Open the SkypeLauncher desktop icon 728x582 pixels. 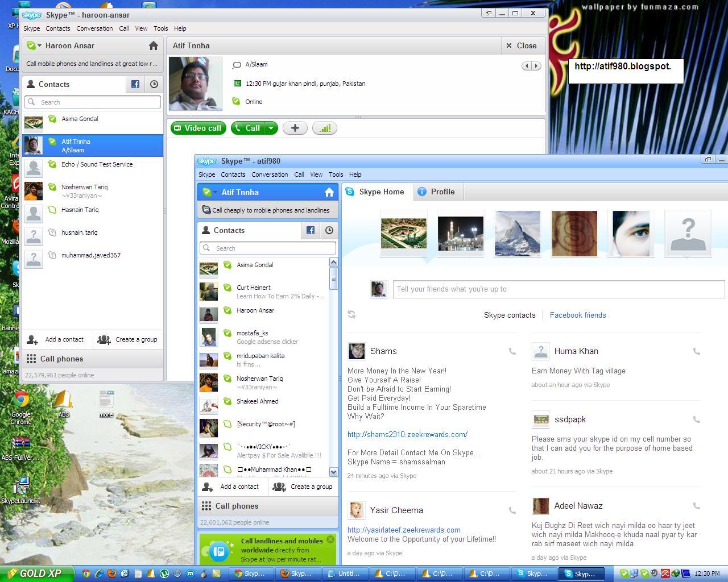tap(20, 490)
